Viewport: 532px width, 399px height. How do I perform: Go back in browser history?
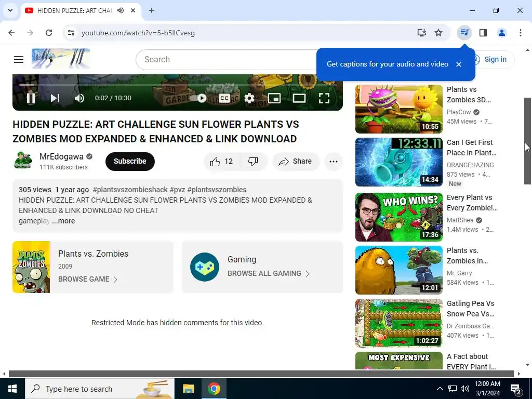click(x=11, y=33)
